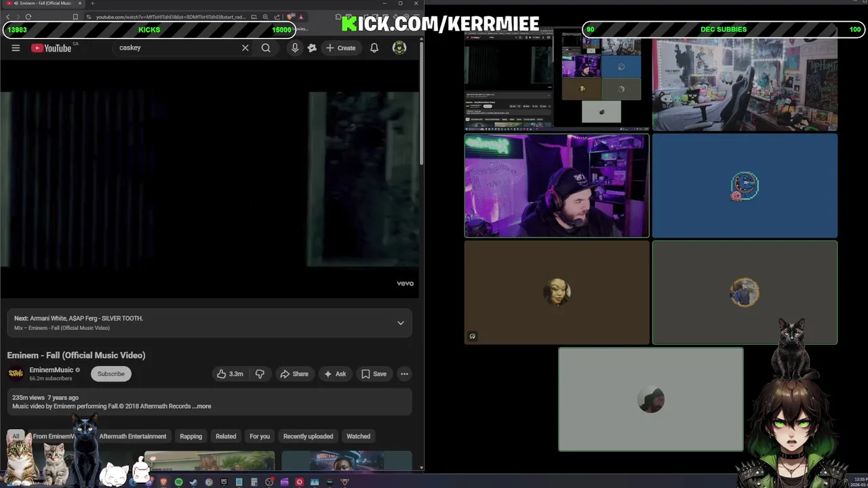
Task: Click the zoom magnifier icon in address bar
Action: 265,16
